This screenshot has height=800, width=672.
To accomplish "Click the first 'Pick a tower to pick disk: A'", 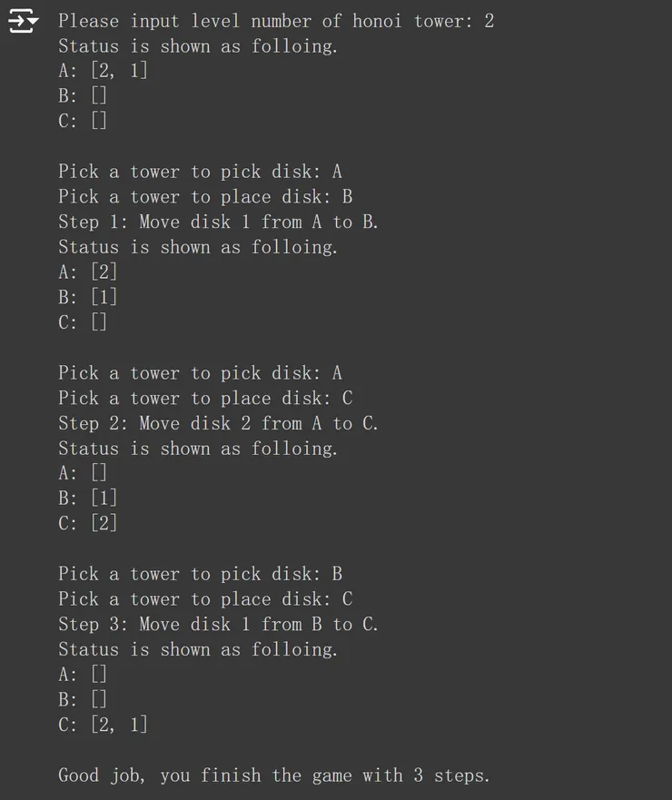I will pos(200,172).
